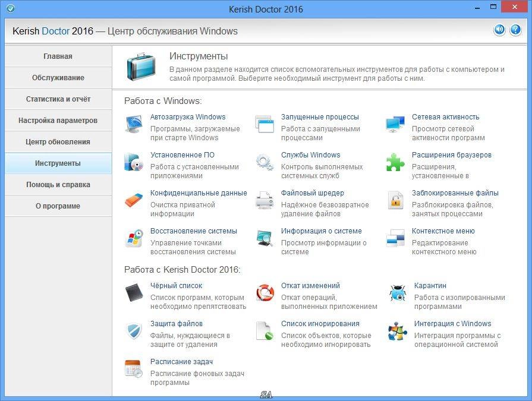Go to Настройка параметров

click(58, 121)
